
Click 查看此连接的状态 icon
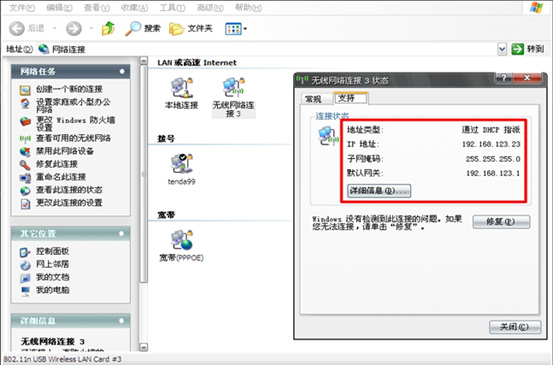point(25,191)
